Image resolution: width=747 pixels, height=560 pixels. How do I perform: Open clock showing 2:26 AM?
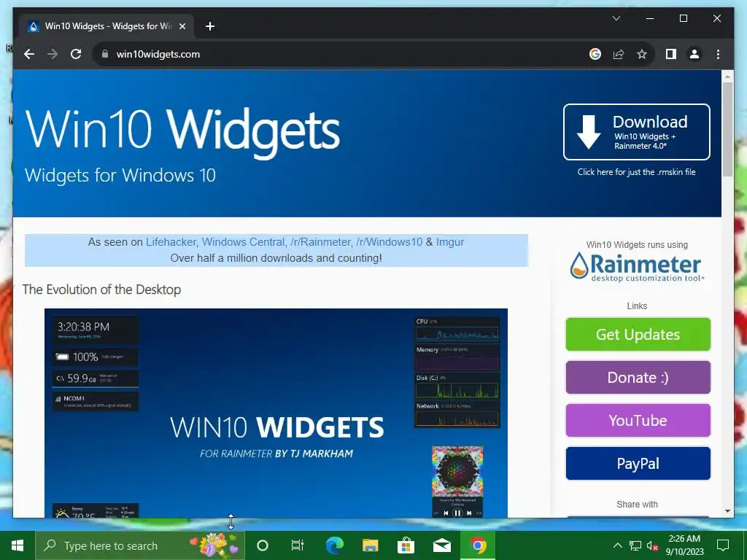pos(684,545)
